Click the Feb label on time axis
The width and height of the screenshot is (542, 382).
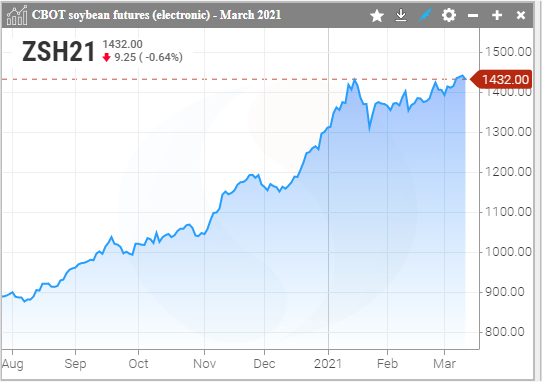[x=387, y=364]
